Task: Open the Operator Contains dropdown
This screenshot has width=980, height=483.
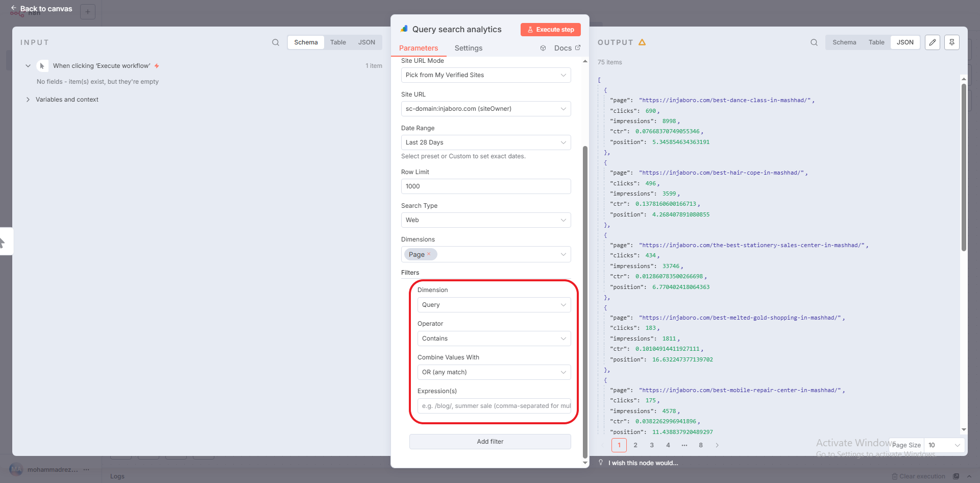Action: [x=494, y=339]
